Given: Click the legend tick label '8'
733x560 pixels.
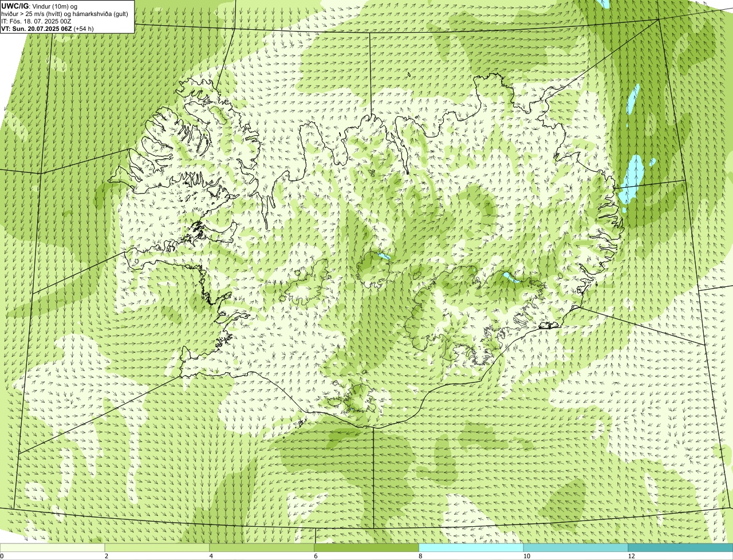Looking at the screenshot, I should coord(420,556).
